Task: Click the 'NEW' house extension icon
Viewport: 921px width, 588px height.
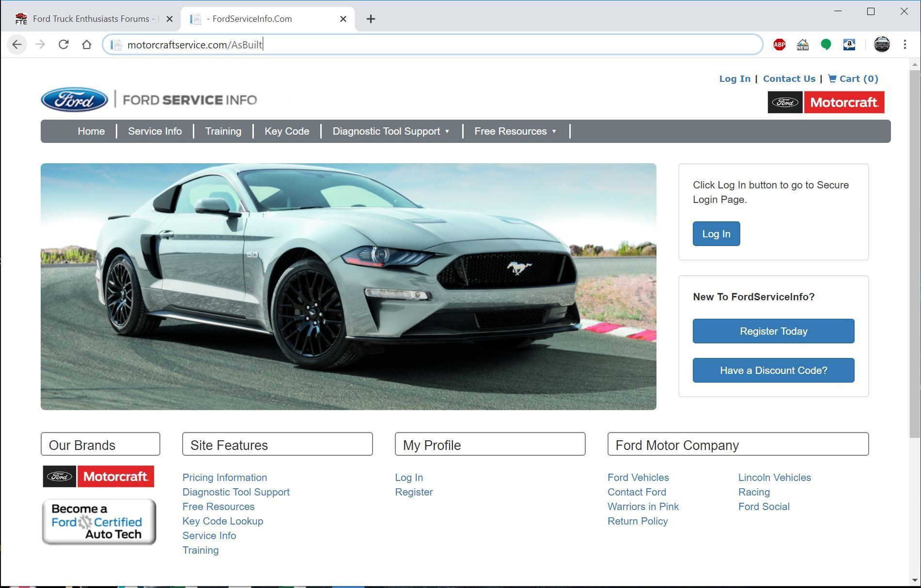Action: pos(802,44)
